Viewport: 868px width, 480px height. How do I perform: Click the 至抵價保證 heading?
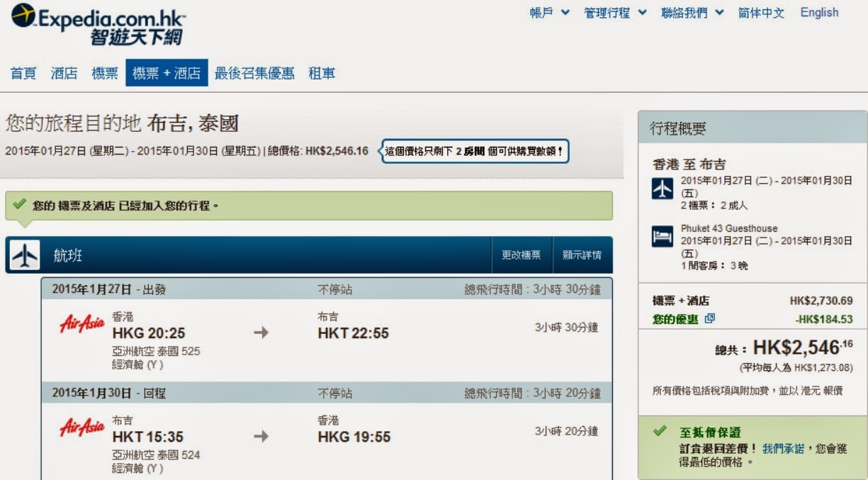[x=710, y=432]
